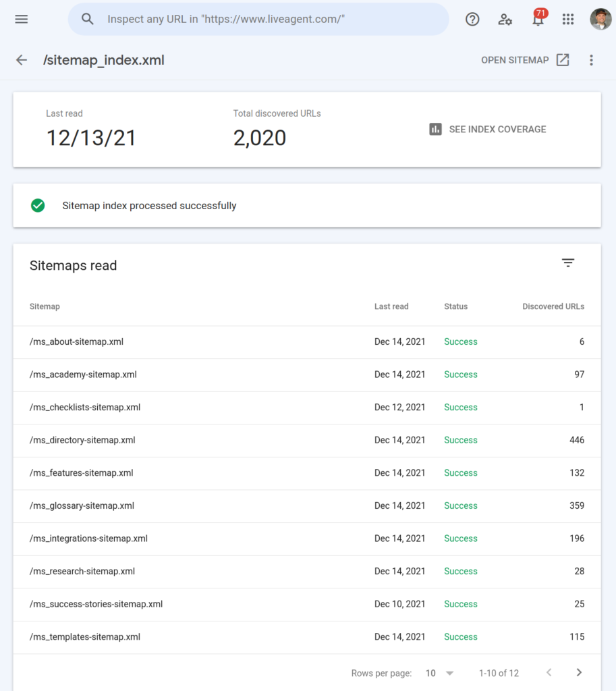Open the /ms_templates-sitemap.xml row

[85, 636]
